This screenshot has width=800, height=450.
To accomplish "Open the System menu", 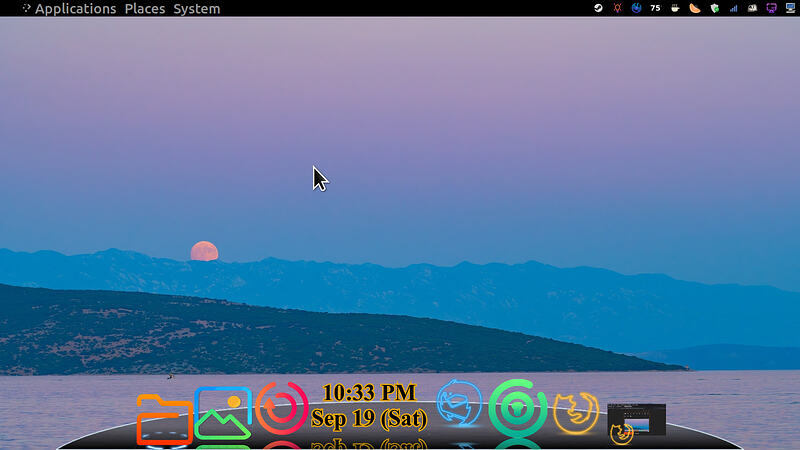I will (197, 9).
